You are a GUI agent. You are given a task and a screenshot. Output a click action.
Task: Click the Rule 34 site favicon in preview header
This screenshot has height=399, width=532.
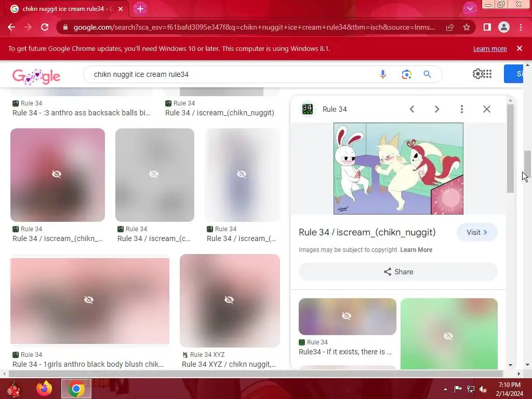(x=308, y=109)
